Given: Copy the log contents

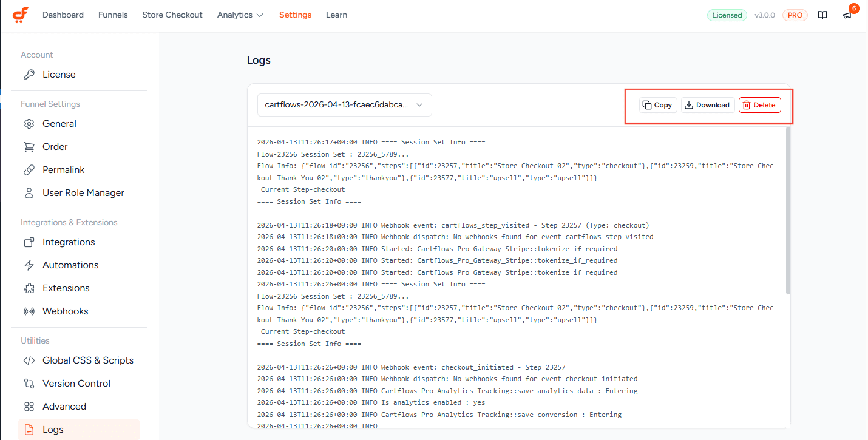Looking at the screenshot, I should coord(658,105).
